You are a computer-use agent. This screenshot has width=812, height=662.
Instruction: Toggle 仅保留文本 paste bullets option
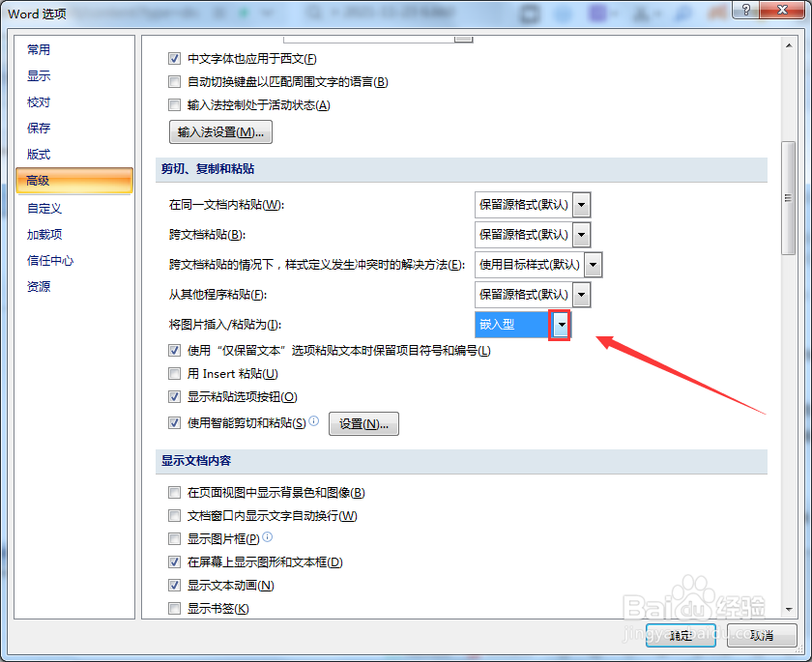(175, 351)
